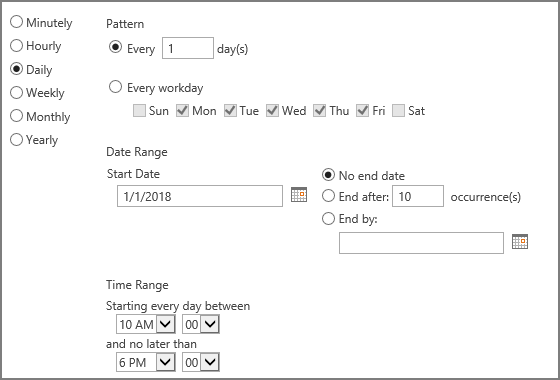
Task: Click the Every day(s) number field
Action: [x=188, y=48]
